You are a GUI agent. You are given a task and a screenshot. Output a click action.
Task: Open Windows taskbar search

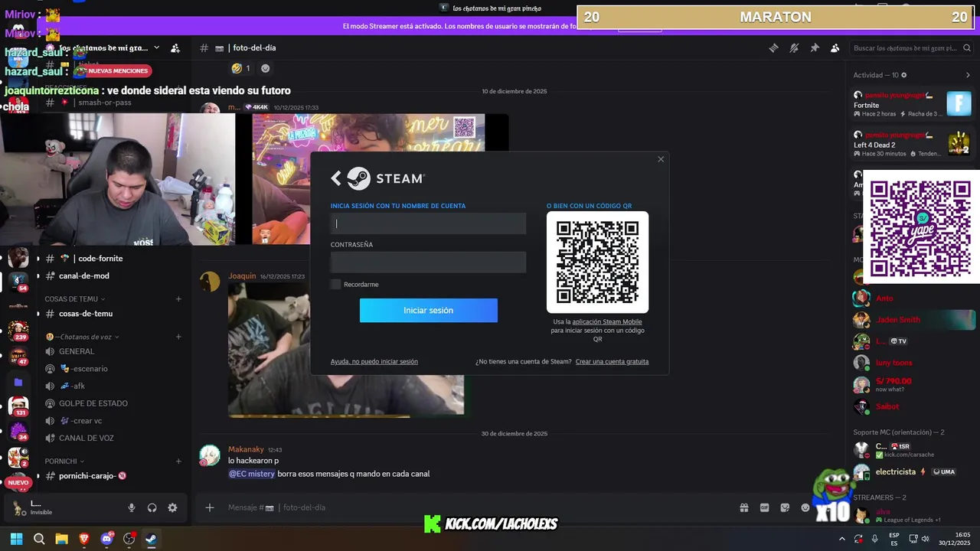(x=39, y=539)
